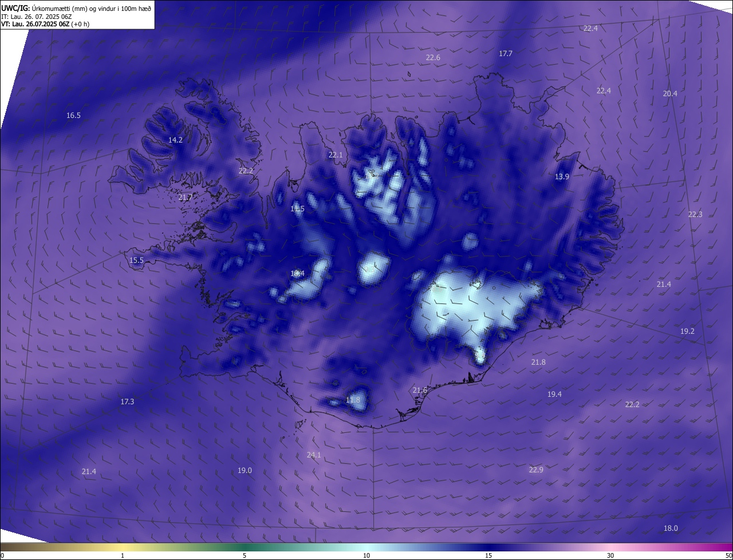Click the 13.9 value on the map
733x560 pixels.
click(x=562, y=177)
